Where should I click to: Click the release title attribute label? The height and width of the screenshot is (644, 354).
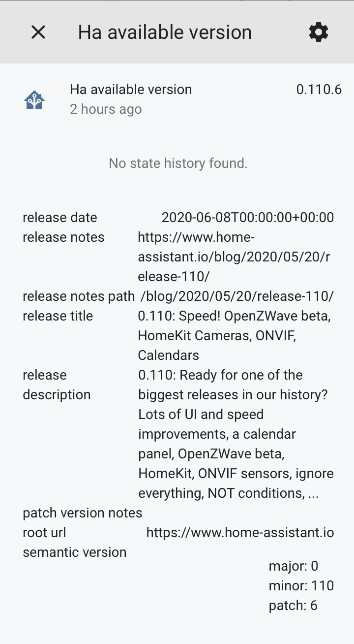pyautogui.click(x=58, y=316)
